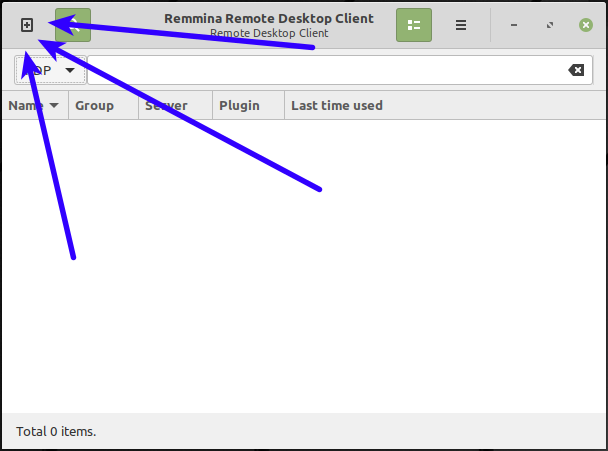Sort by the Name column
This screenshot has width=608, height=451.
(x=35, y=105)
